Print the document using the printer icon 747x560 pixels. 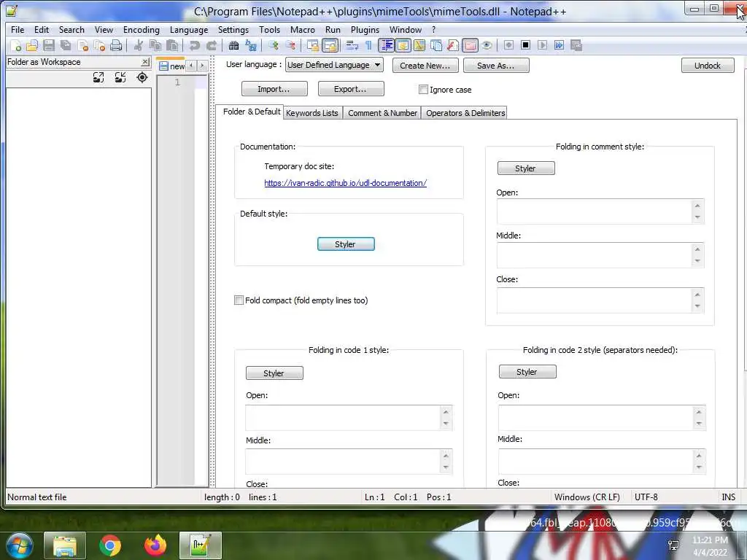pyautogui.click(x=116, y=45)
